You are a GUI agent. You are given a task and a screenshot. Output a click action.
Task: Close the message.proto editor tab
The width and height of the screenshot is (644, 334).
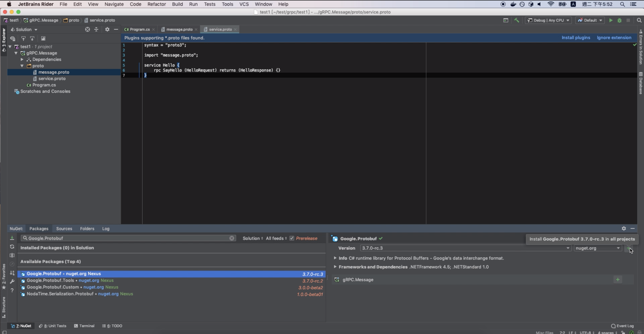(196, 29)
